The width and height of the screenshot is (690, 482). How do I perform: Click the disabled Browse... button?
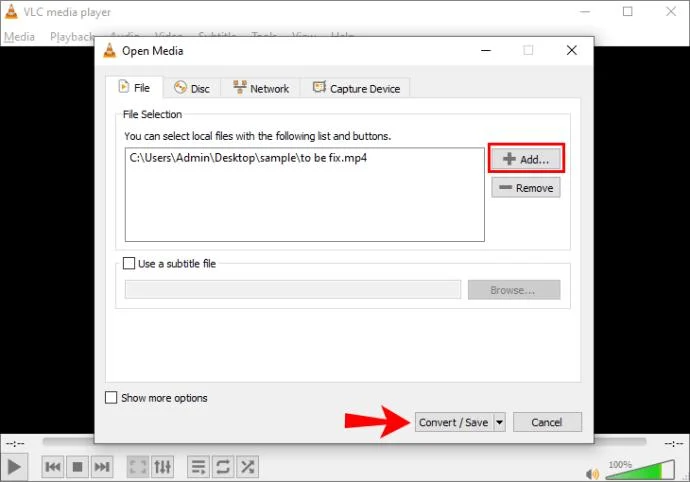point(514,290)
